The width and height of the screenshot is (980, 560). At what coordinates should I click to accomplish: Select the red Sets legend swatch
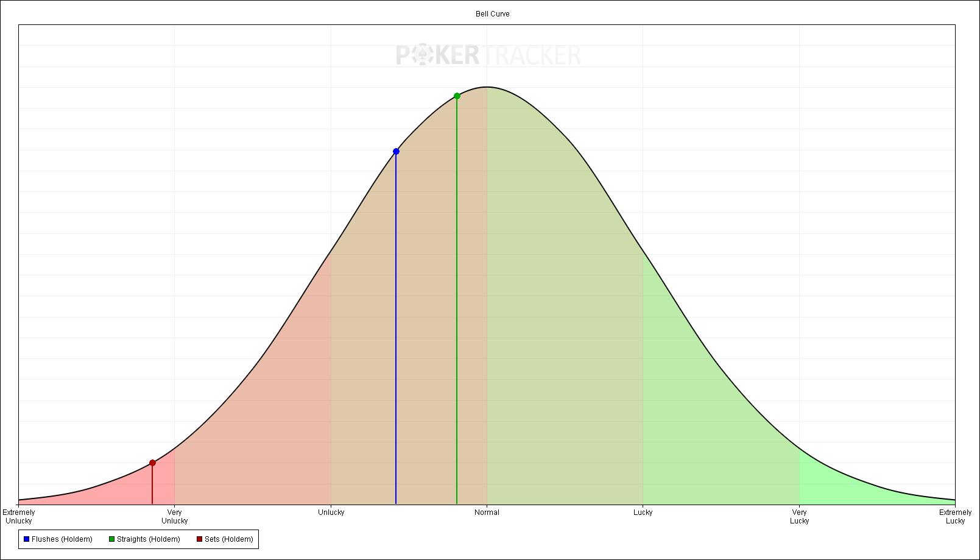[x=199, y=539]
